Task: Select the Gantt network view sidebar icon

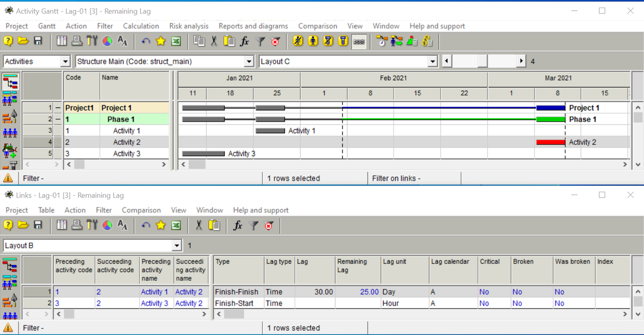Action: point(10,81)
